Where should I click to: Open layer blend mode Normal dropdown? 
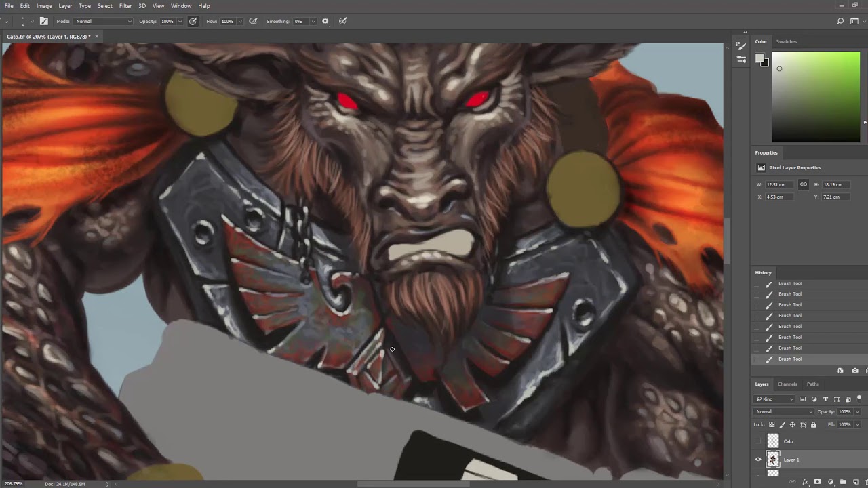pos(784,411)
